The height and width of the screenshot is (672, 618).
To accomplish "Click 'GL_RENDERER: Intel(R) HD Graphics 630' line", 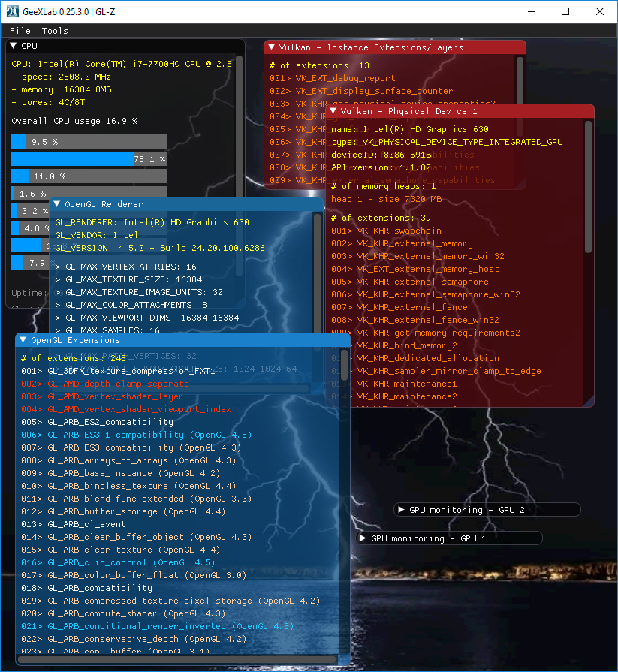I will coord(152,222).
